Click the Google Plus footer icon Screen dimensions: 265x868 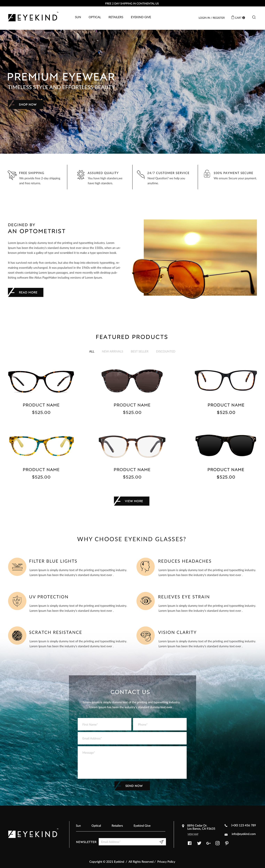[x=208, y=843]
